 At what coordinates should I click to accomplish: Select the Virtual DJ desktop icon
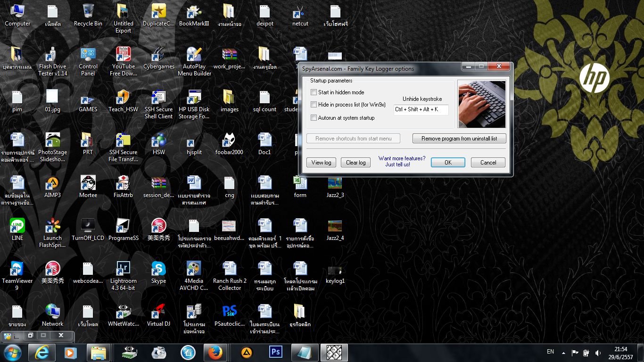click(x=159, y=316)
